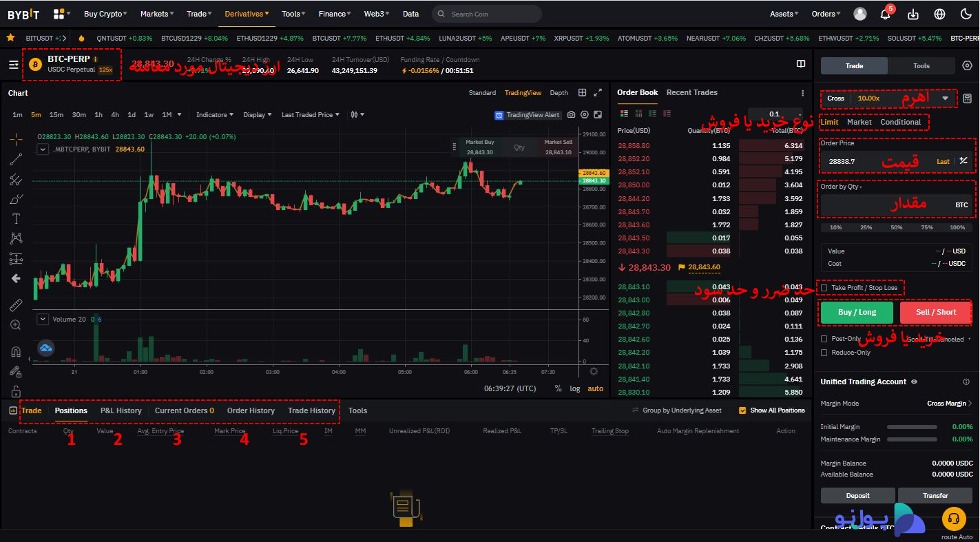
Task: Toggle auto scale on chart
Action: pos(595,388)
